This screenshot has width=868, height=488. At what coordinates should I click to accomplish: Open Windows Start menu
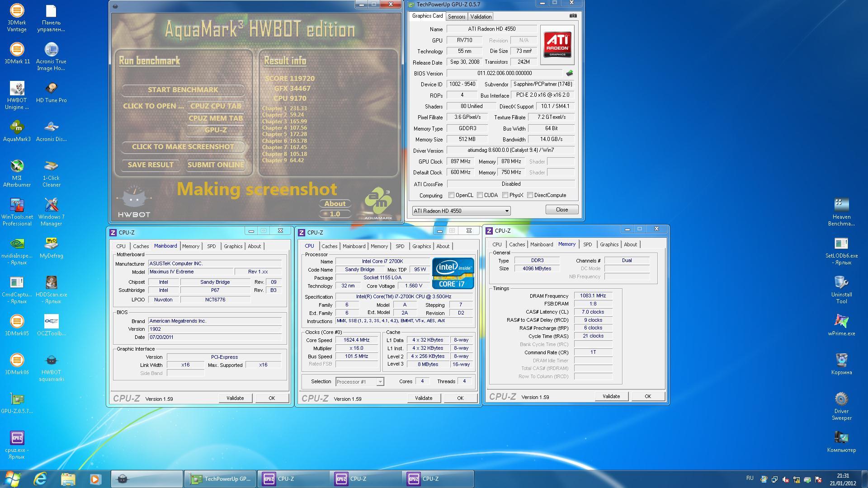coord(13,479)
